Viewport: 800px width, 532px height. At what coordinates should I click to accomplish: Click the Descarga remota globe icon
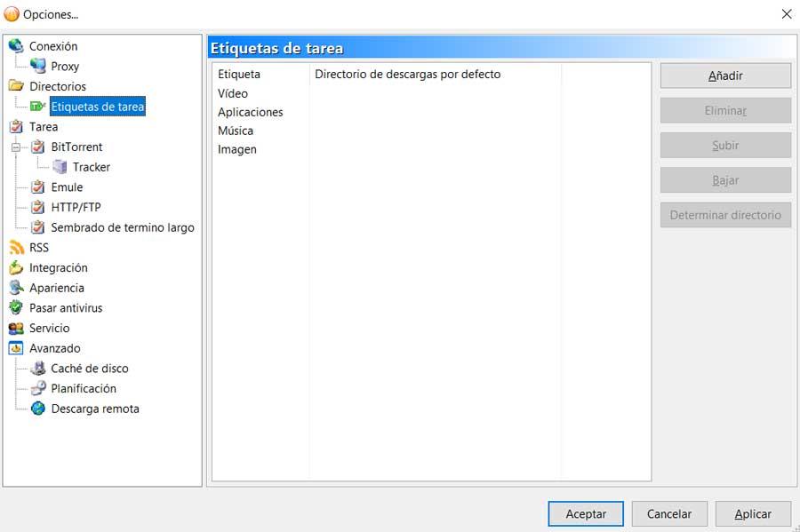[37, 409]
